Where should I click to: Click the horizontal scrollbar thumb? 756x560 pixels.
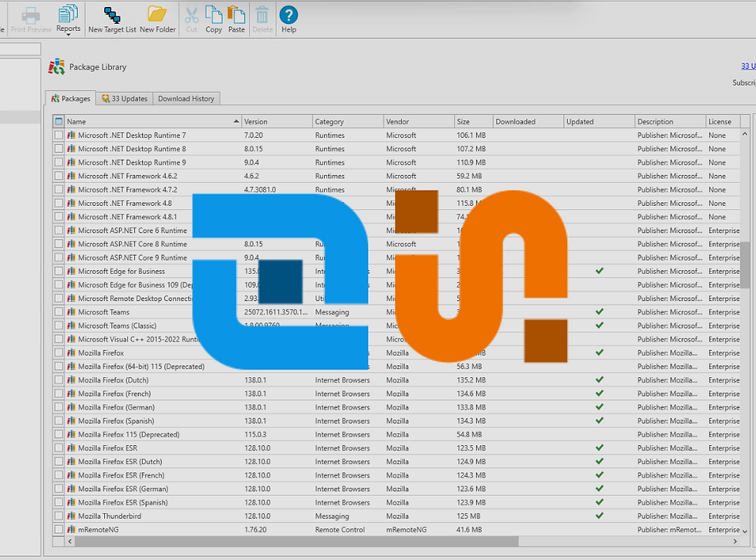coord(296,541)
